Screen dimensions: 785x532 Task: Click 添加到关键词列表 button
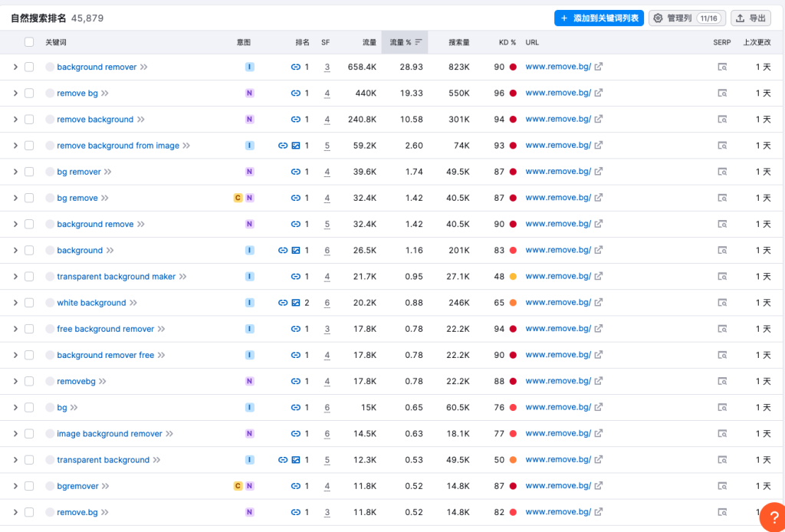[x=599, y=18]
